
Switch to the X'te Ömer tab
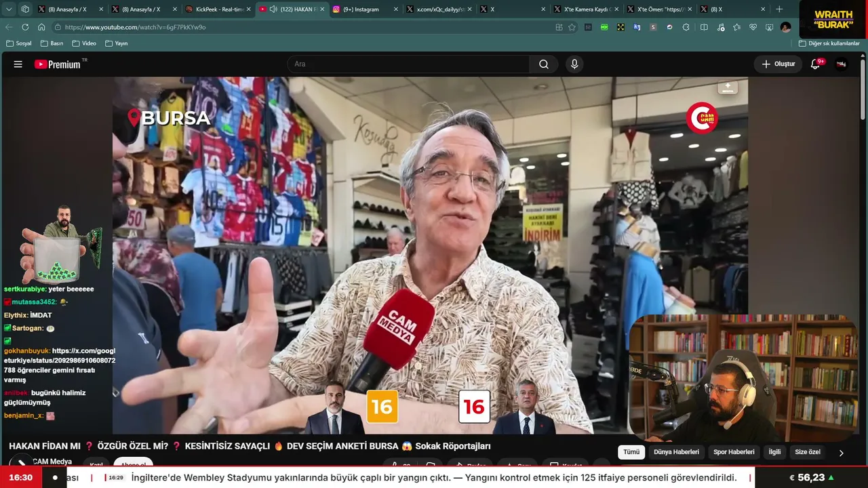659,9
